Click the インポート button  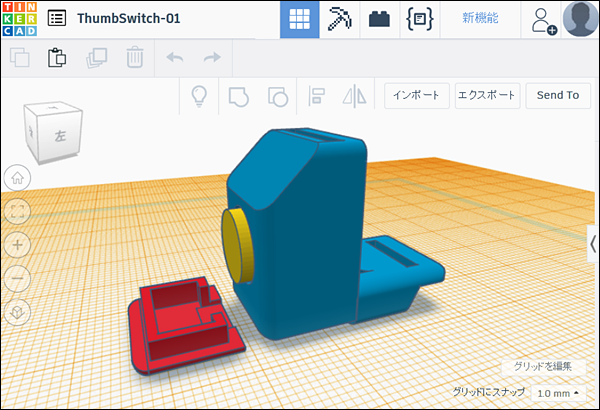point(417,96)
